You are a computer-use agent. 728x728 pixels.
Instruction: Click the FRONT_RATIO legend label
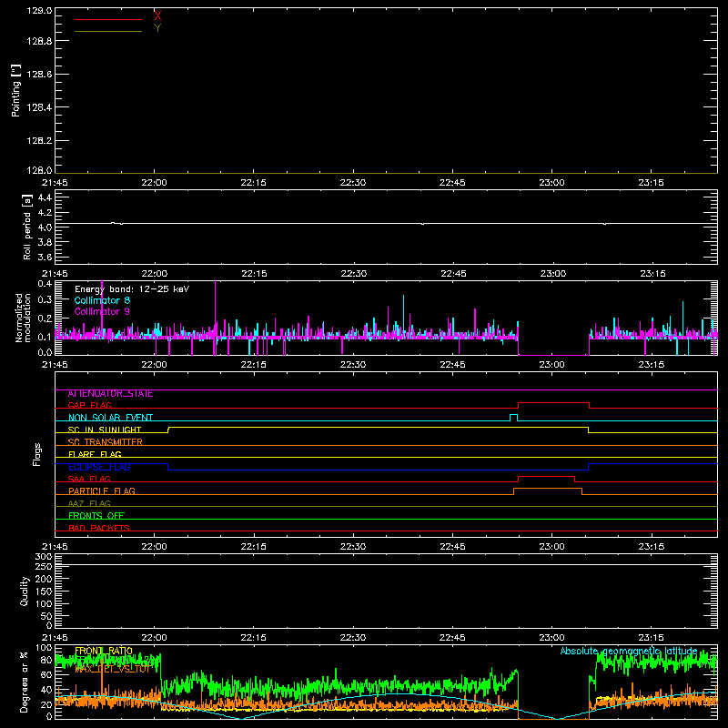(104, 652)
